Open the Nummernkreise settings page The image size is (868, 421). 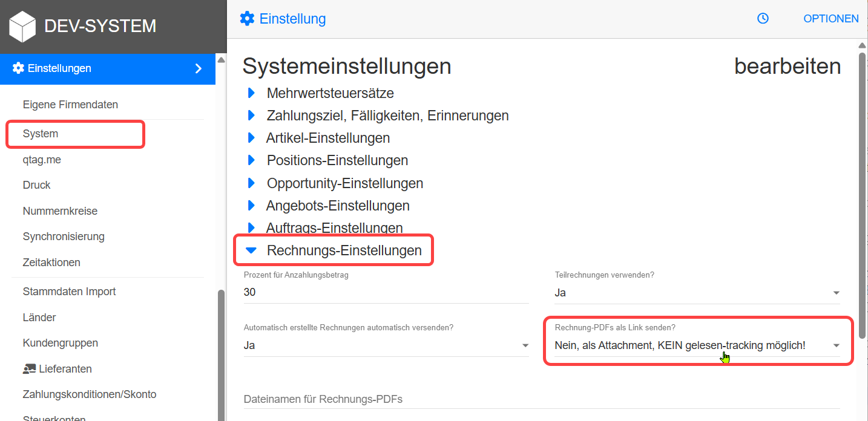tap(60, 211)
